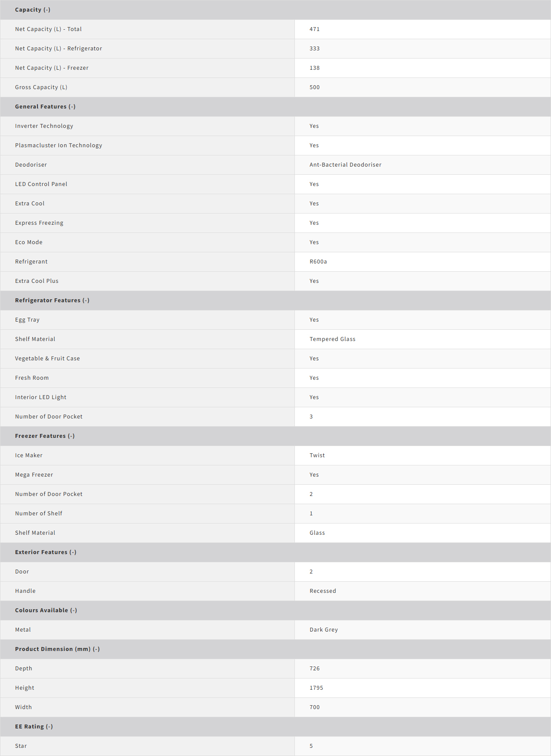Select the Gross Capacity value 500
The height and width of the screenshot is (756, 551).
click(x=315, y=87)
